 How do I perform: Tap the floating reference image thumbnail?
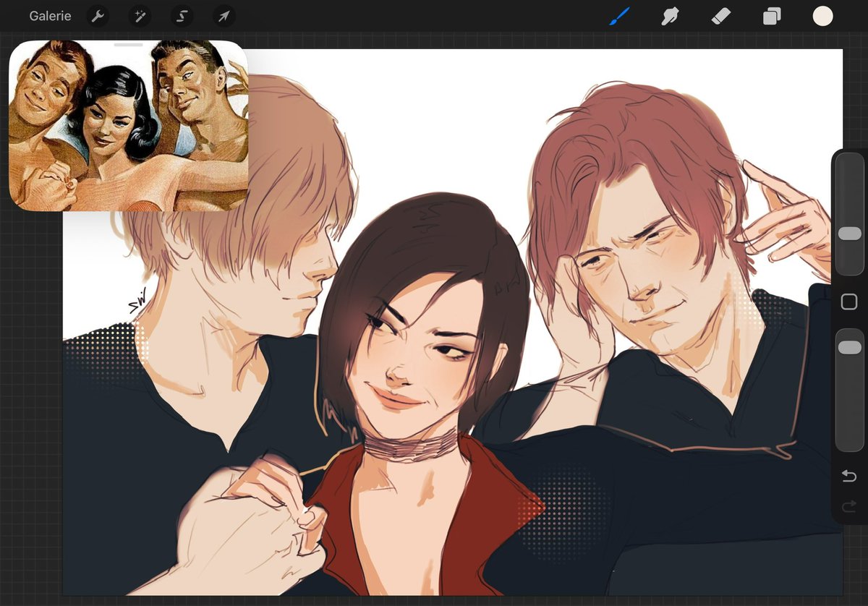pyautogui.click(x=129, y=127)
